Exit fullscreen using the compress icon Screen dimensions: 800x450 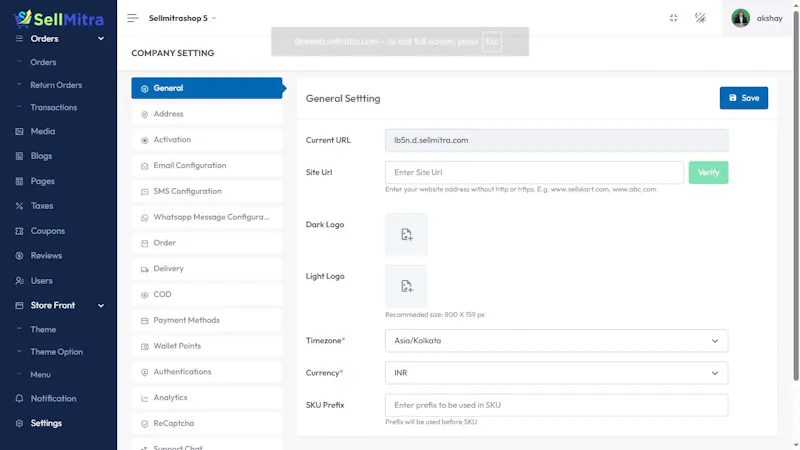coord(673,18)
